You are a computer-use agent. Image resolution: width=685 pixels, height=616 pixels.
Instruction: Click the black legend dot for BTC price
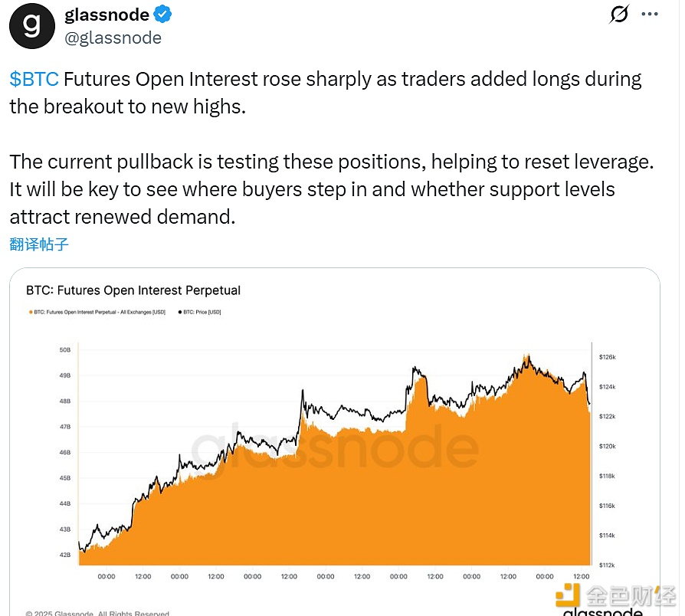pos(180,313)
